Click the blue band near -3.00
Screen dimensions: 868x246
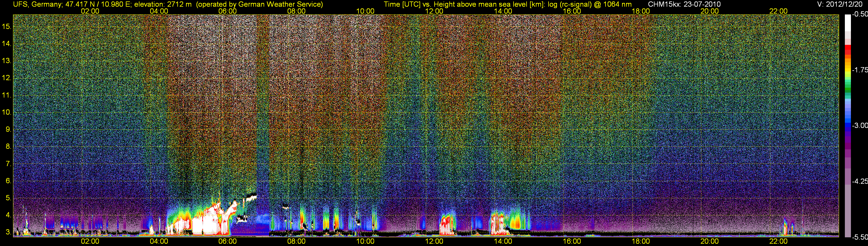[847, 126]
